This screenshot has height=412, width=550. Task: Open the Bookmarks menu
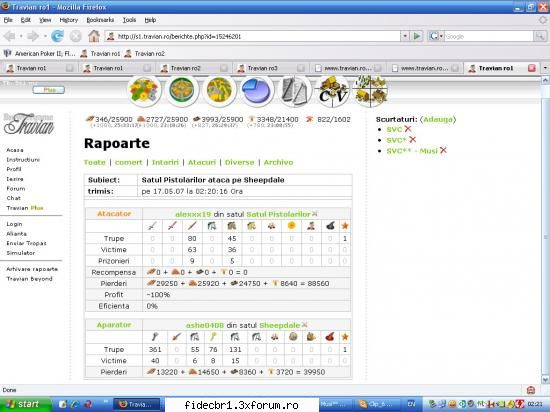(100, 20)
